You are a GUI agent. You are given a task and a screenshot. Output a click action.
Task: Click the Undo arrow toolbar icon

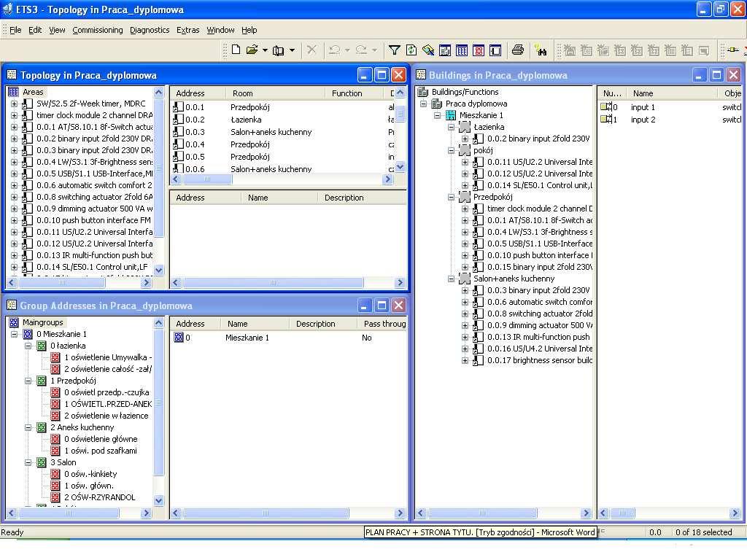click(334, 50)
